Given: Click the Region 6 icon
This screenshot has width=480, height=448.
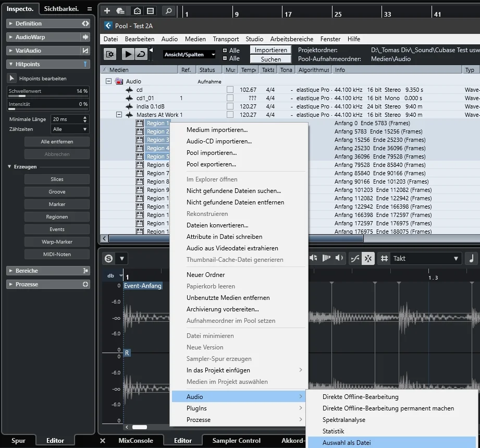Looking at the screenshot, I should (140, 165).
